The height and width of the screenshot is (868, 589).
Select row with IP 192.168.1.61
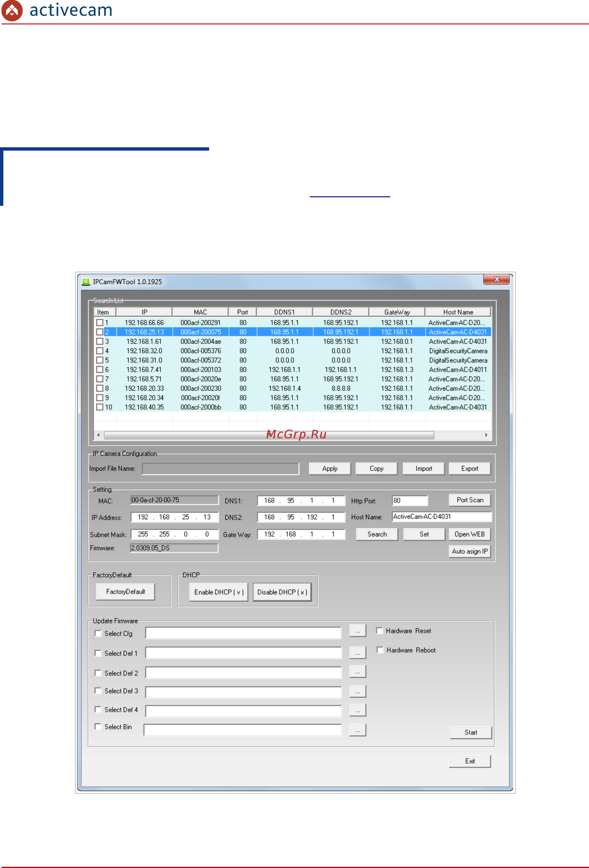292,341
